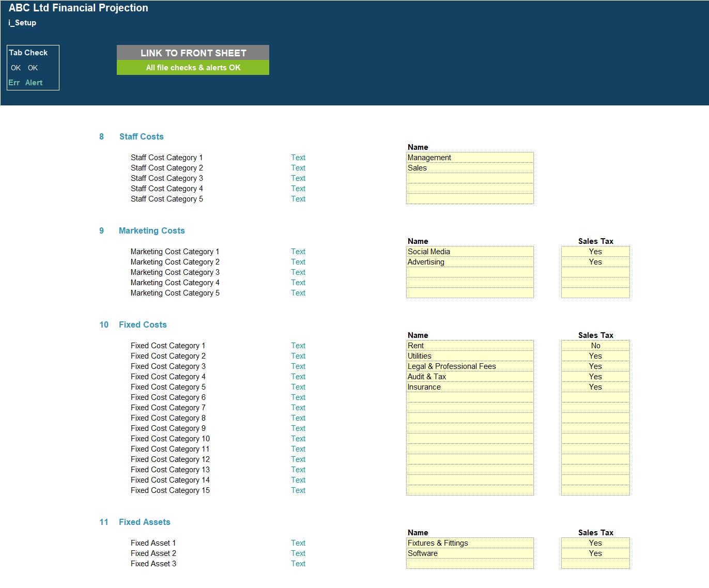The width and height of the screenshot is (709, 588).
Task: Select the Insurance name cell
Action: tap(470, 387)
